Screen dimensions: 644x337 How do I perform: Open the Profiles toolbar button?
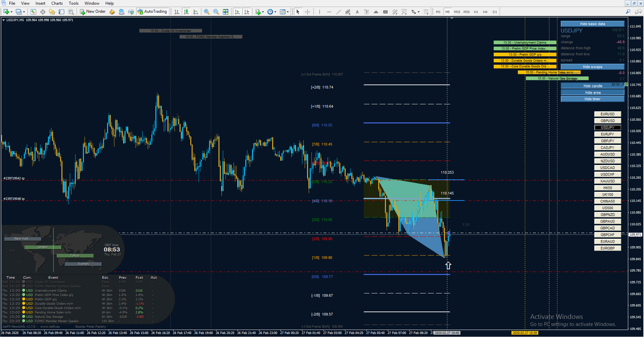18,12
